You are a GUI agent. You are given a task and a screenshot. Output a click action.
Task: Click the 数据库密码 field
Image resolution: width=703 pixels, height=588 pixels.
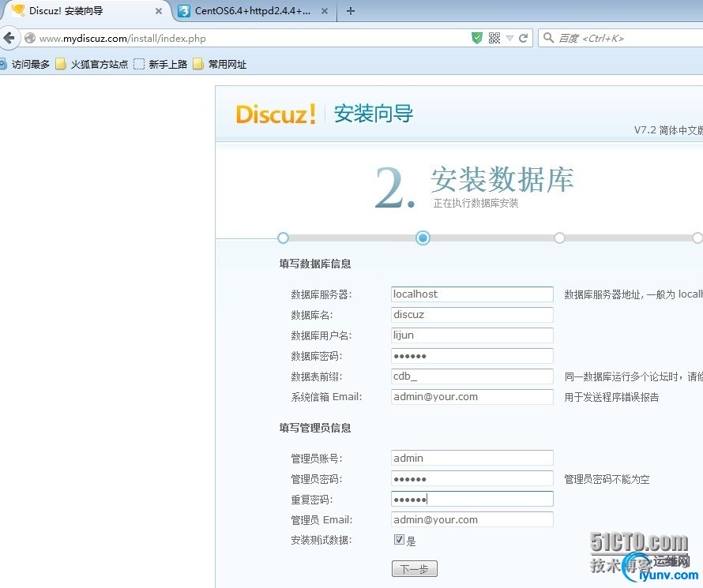472,356
